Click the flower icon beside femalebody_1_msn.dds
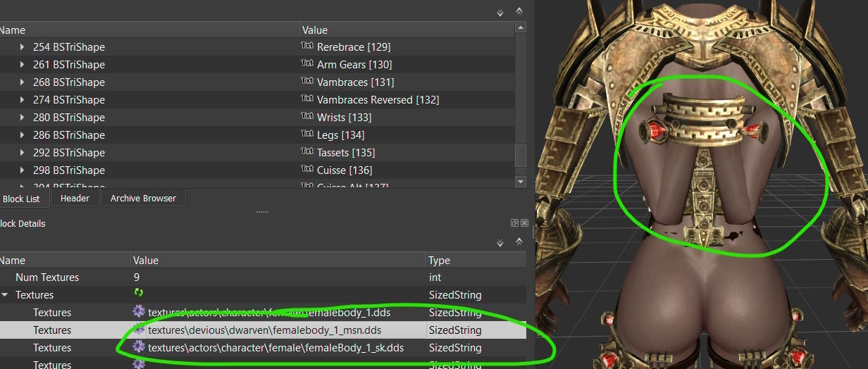 click(139, 329)
